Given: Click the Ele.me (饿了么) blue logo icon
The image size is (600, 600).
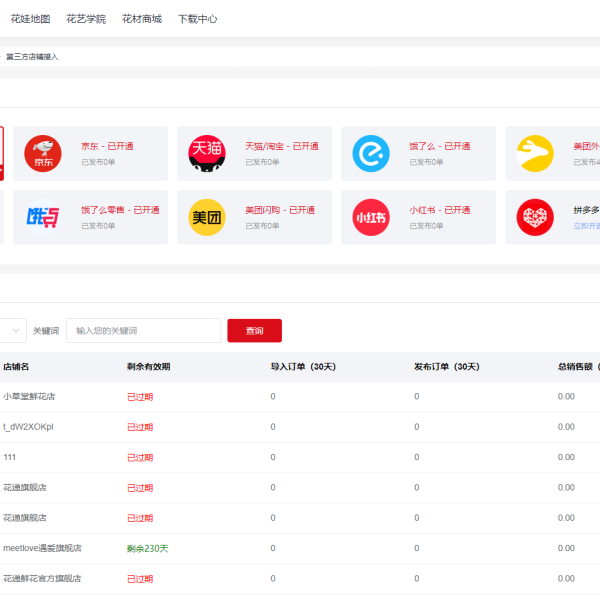Looking at the screenshot, I should click(371, 153).
